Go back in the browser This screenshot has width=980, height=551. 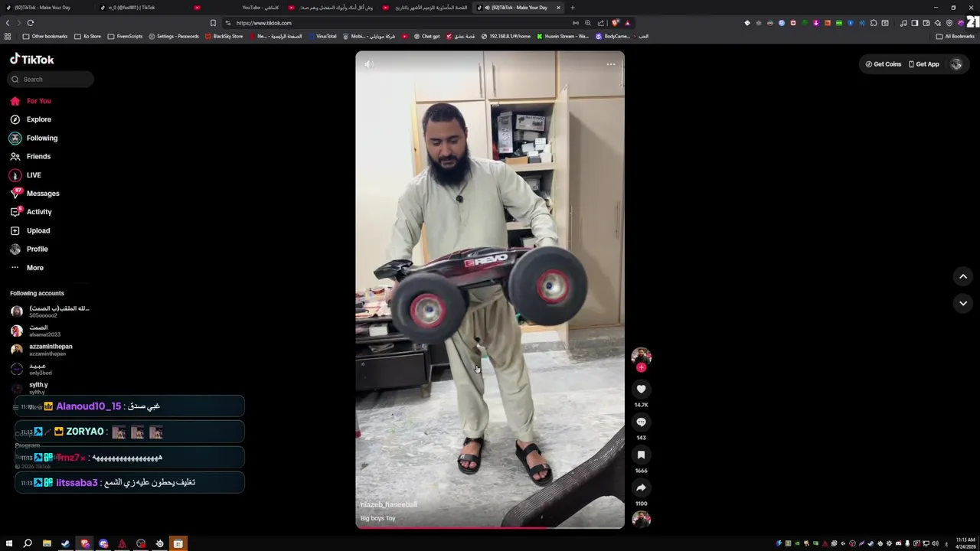(x=8, y=23)
